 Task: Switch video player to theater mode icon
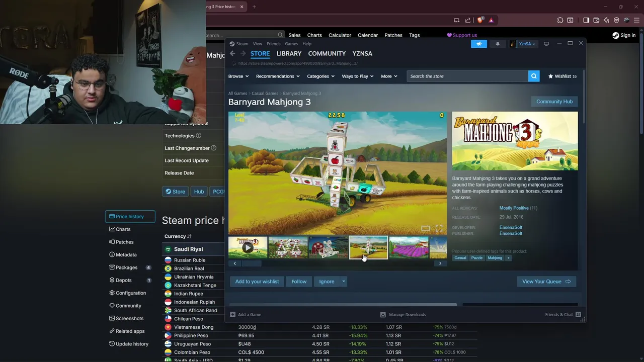[425, 228]
